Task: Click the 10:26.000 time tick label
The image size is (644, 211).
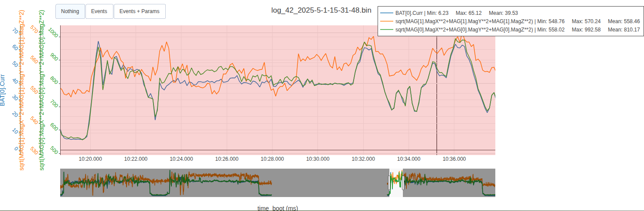Action: (x=226, y=159)
